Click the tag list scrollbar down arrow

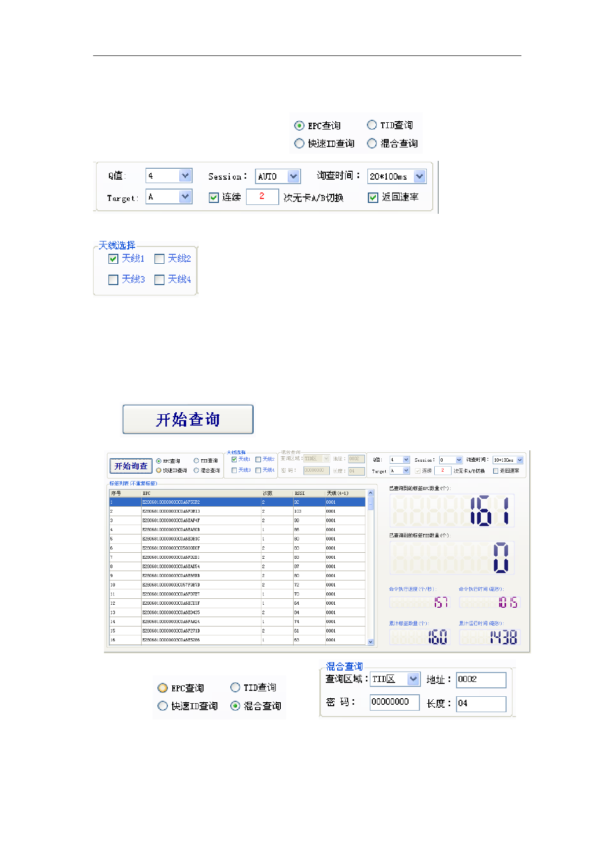pyautogui.click(x=370, y=641)
